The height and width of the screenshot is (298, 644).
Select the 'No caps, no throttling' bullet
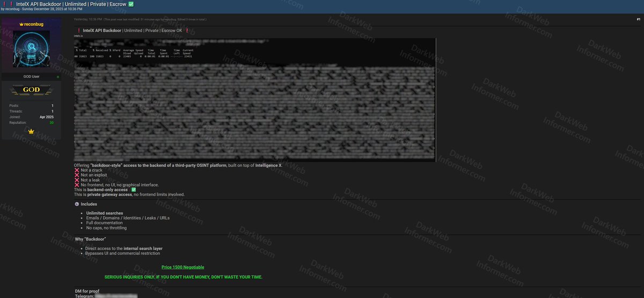(107, 228)
